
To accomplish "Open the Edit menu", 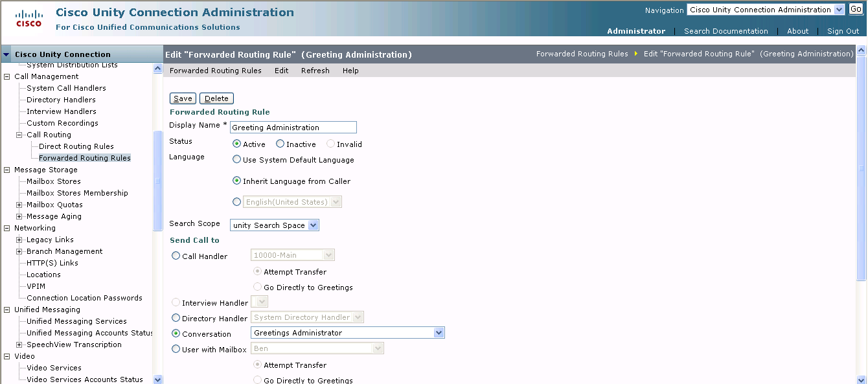I will (282, 71).
